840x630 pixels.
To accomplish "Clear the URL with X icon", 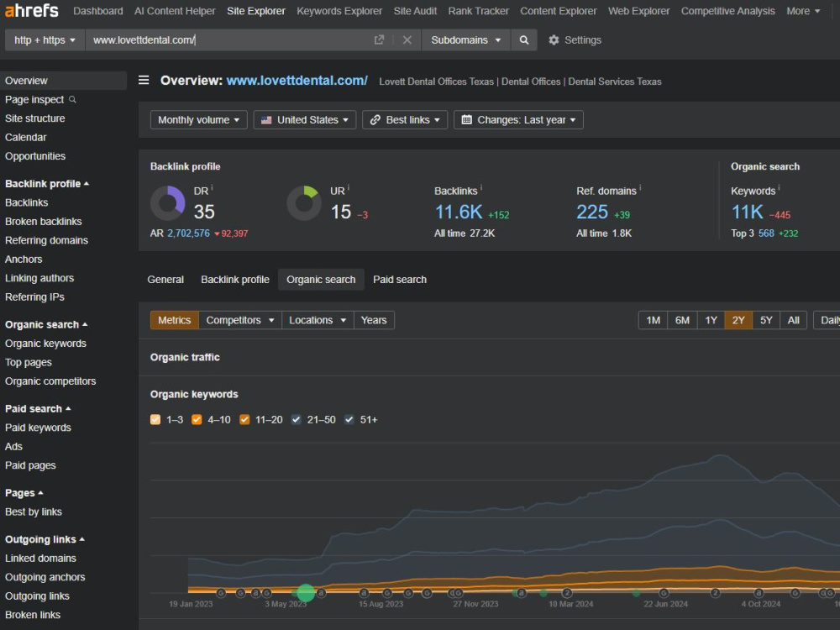I will tap(407, 39).
